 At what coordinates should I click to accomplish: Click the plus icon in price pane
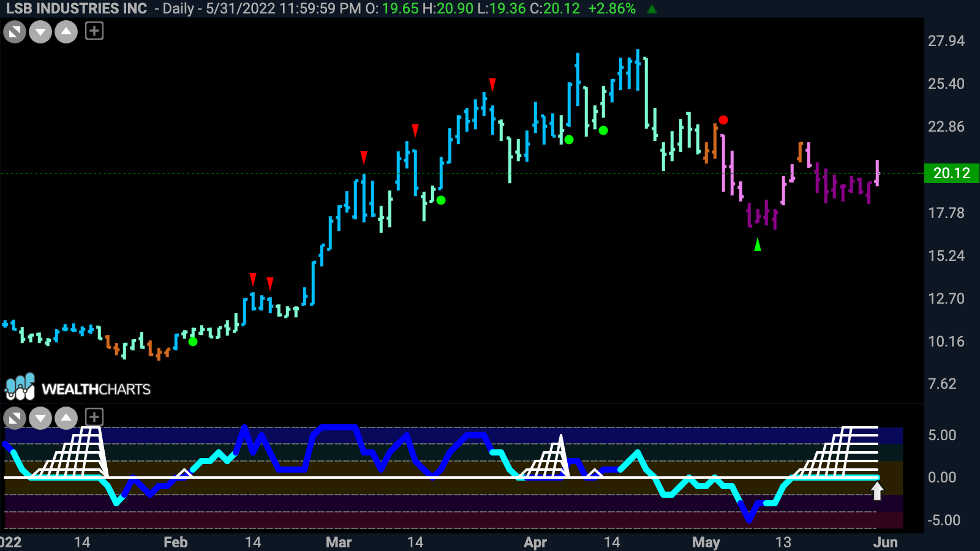pos(94,31)
